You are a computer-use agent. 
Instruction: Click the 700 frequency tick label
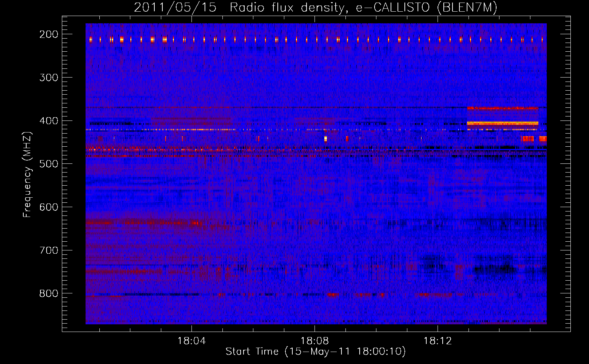click(x=49, y=250)
